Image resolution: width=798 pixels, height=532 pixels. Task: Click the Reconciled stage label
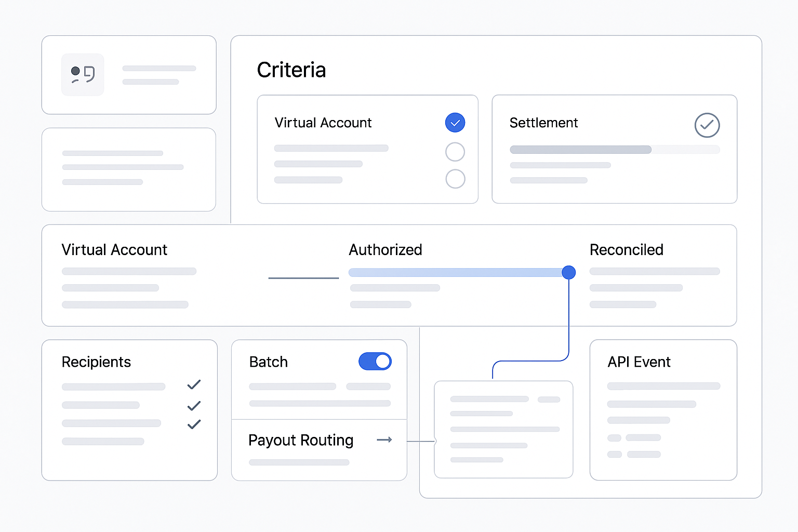click(627, 250)
